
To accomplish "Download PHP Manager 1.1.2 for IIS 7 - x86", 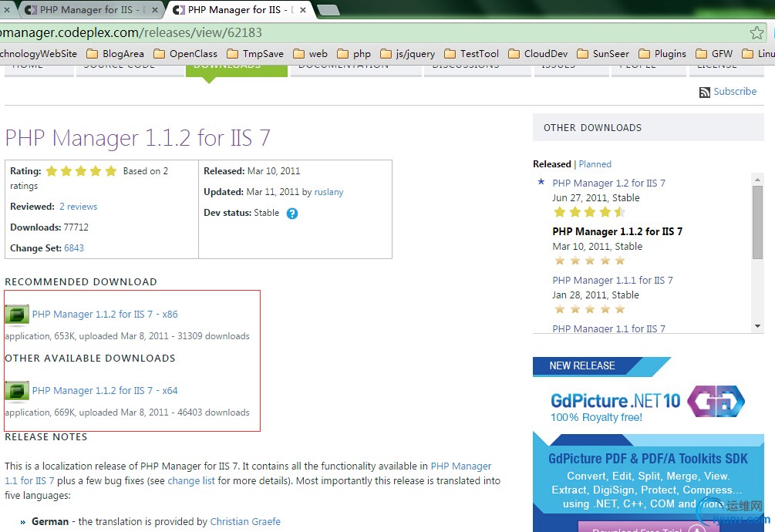I will tap(105, 314).
